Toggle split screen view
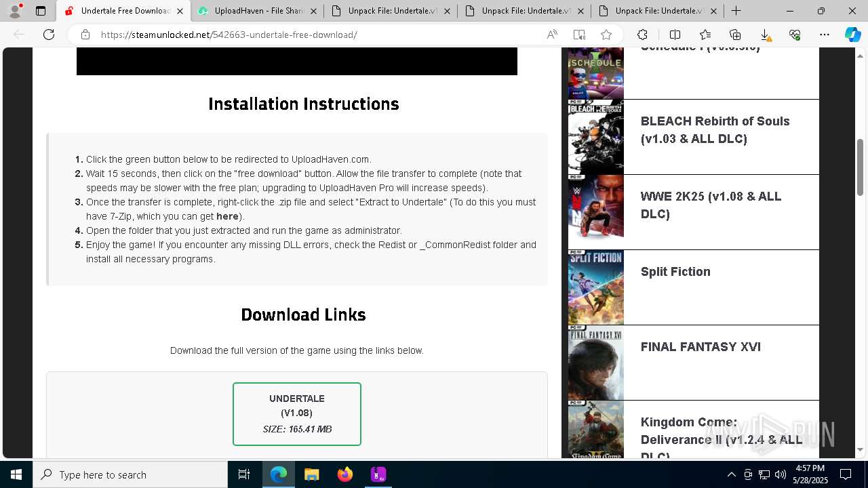Screen dimensions: 868x488 click(x=675, y=35)
